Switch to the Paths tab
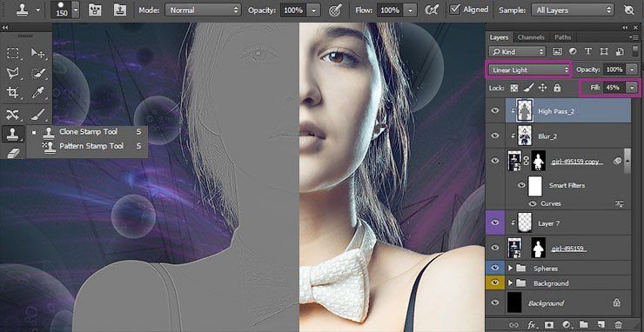 point(562,37)
